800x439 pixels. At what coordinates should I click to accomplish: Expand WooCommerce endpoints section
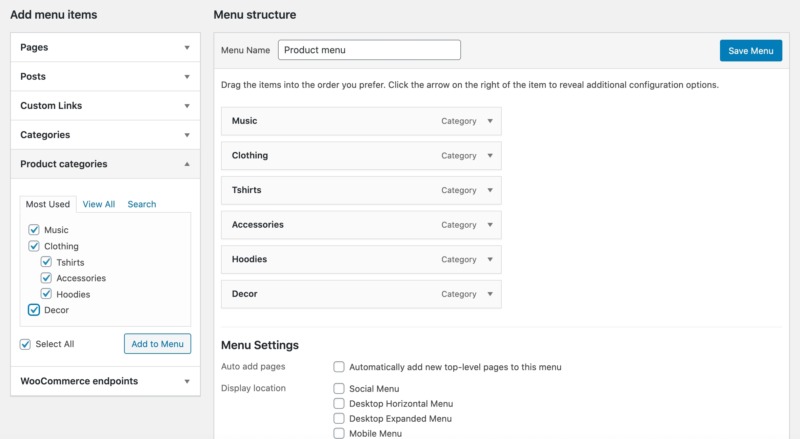pyautogui.click(x=186, y=381)
